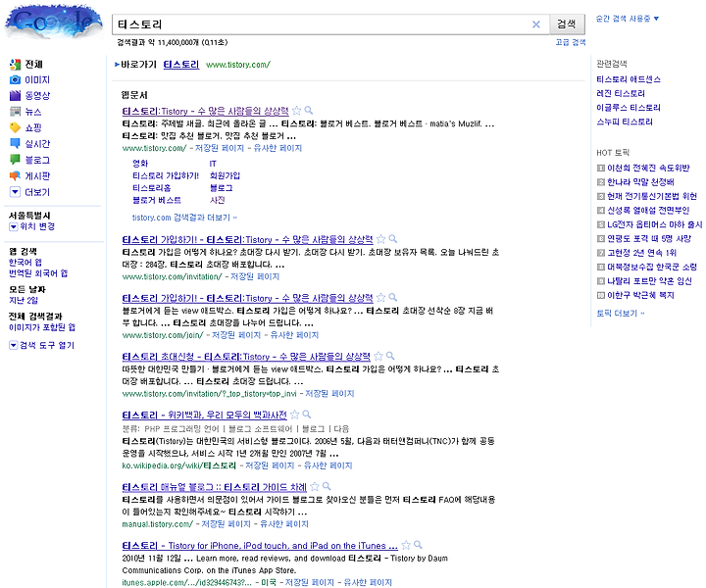Open related search 스누피 티스토리
The width and height of the screenshot is (706, 588).
pyautogui.click(x=624, y=122)
